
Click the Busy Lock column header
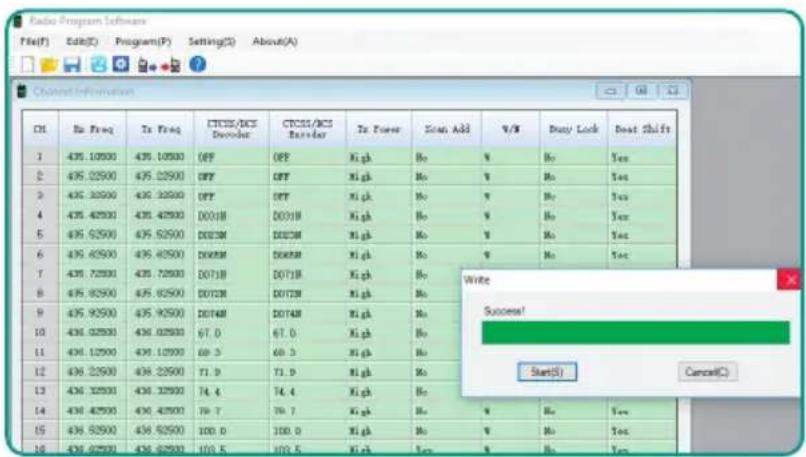tap(574, 130)
